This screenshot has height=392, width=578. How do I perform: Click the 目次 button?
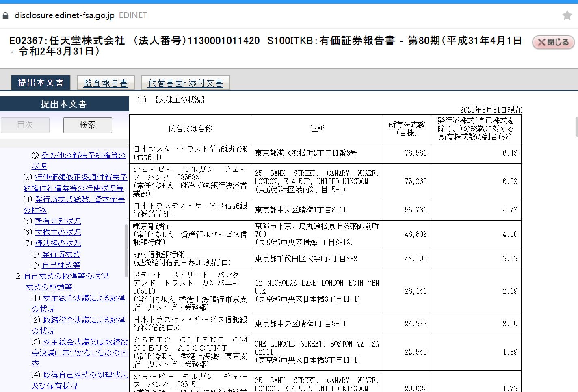[25, 125]
